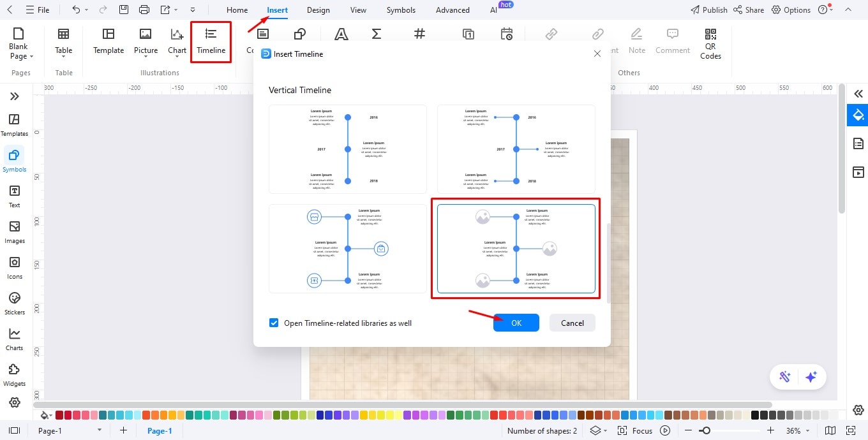Click the Undo arrow icon
Screen dimensions: 868x440
click(76, 10)
